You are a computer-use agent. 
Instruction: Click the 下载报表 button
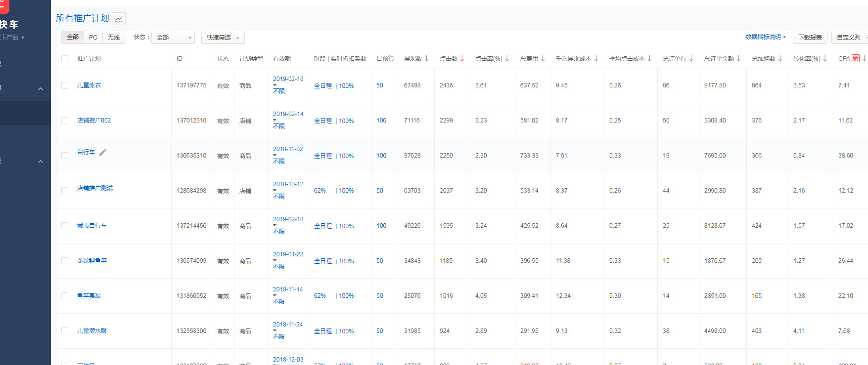pos(810,38)
